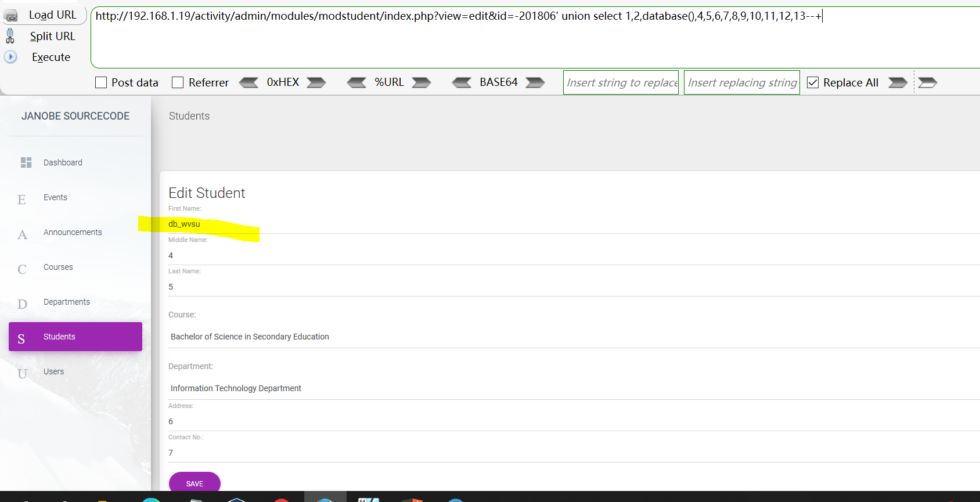Focus the HackBar URL text area
This screenshot has height=502, width=980.
[x=535, y=37]
